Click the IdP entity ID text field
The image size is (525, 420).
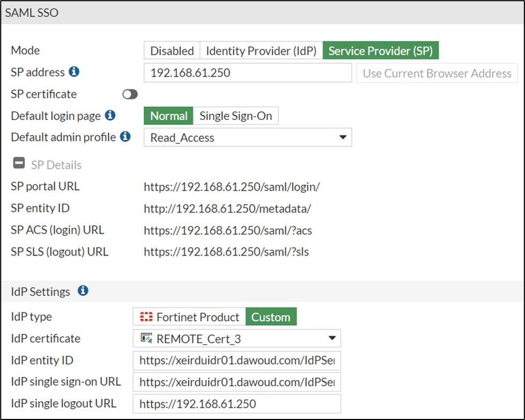236,361
